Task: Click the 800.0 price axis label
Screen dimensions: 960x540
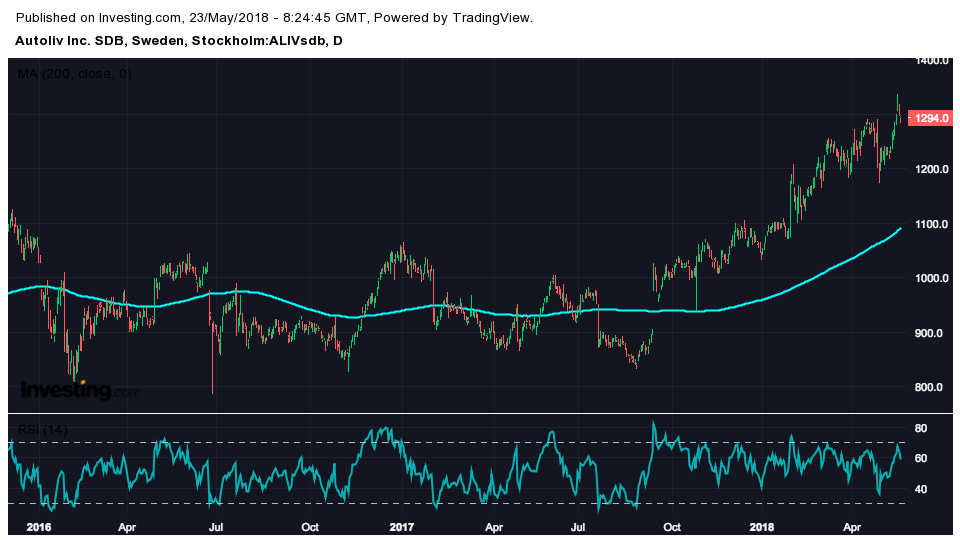Action: click(x=929, y=387)
